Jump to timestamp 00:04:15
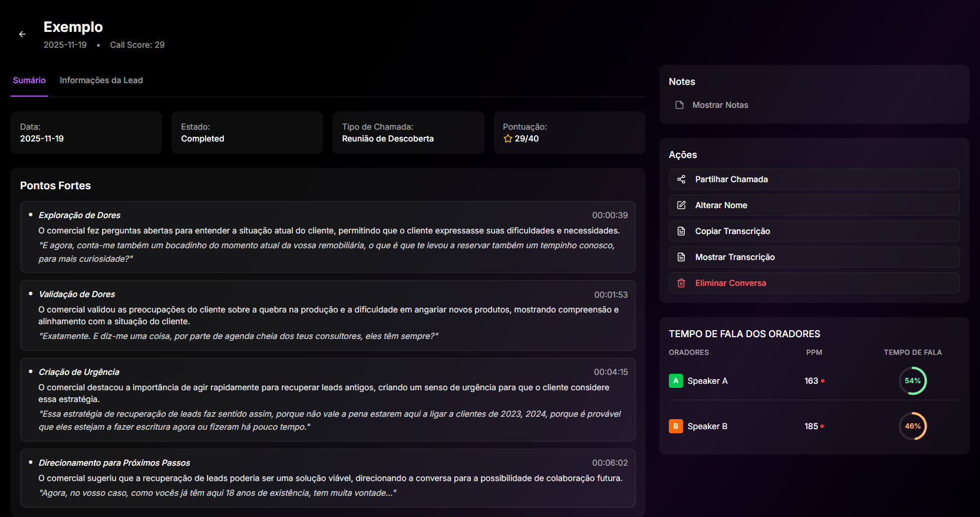Viewport: 980px width, 517px height. pyautogui.click(x=611, y=372)
